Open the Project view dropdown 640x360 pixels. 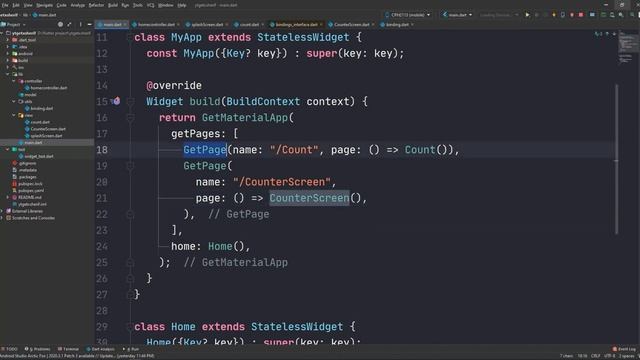click(13, 24)
